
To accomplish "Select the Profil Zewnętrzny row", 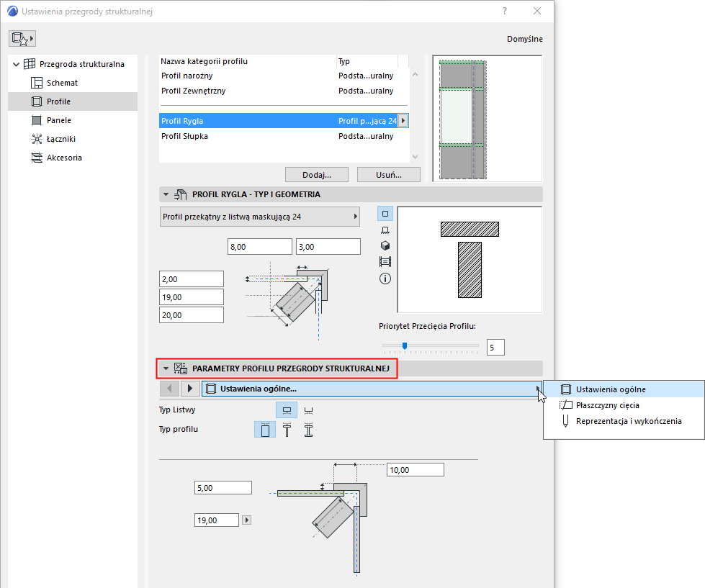I will (284, 91).
